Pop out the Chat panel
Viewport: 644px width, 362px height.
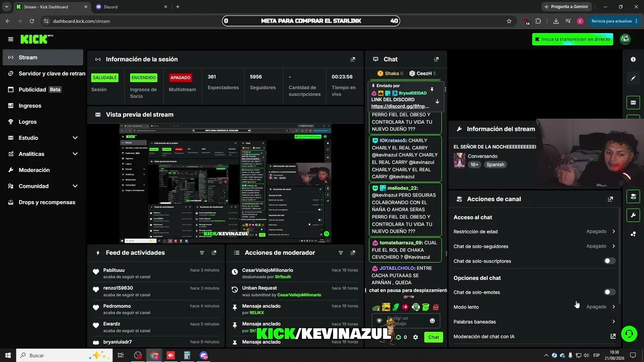click(436, 59)
